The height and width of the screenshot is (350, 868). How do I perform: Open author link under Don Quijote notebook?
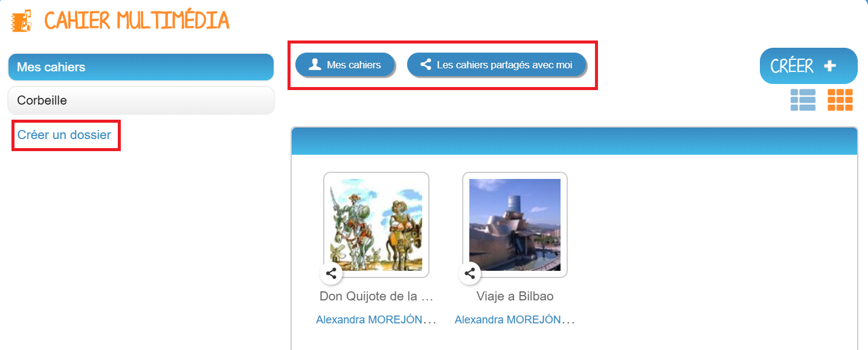tap(376, 320)
